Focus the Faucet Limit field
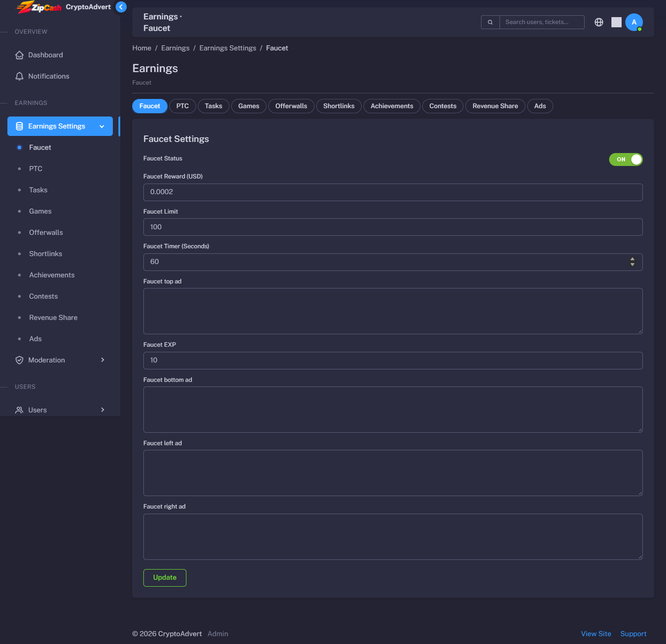The height and width of the screenshot is (644, 666). point(393,227)
